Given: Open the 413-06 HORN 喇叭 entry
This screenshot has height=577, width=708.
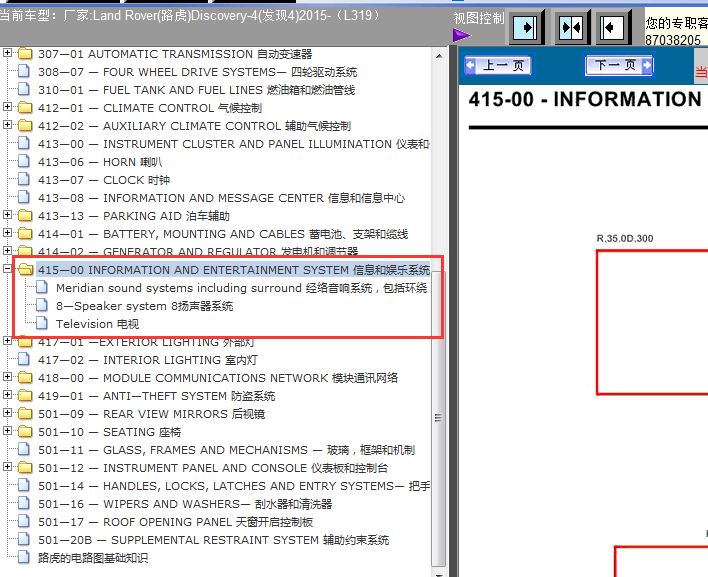Looking at the screenshot, I should click(100, 162).
